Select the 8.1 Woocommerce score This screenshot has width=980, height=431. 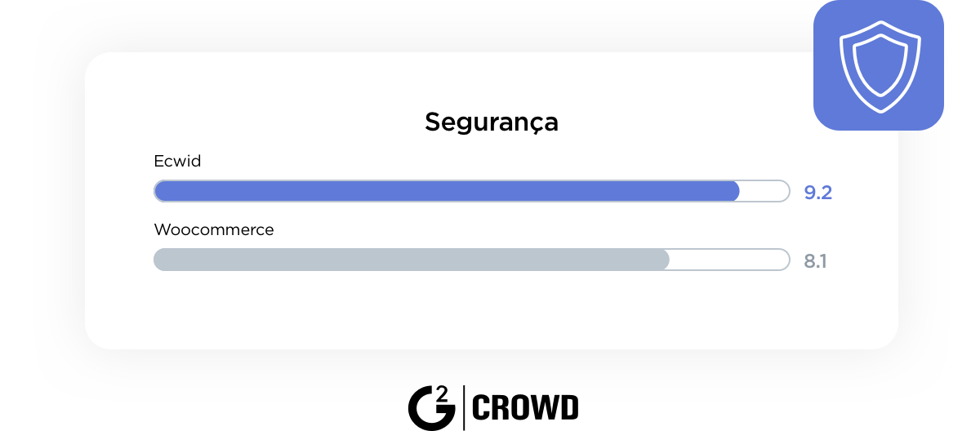[815, 261]
